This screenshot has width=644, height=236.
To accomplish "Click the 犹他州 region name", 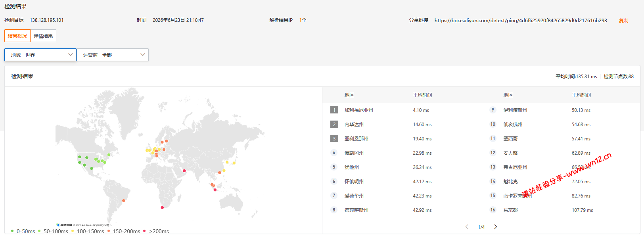I will coord(352,167).
